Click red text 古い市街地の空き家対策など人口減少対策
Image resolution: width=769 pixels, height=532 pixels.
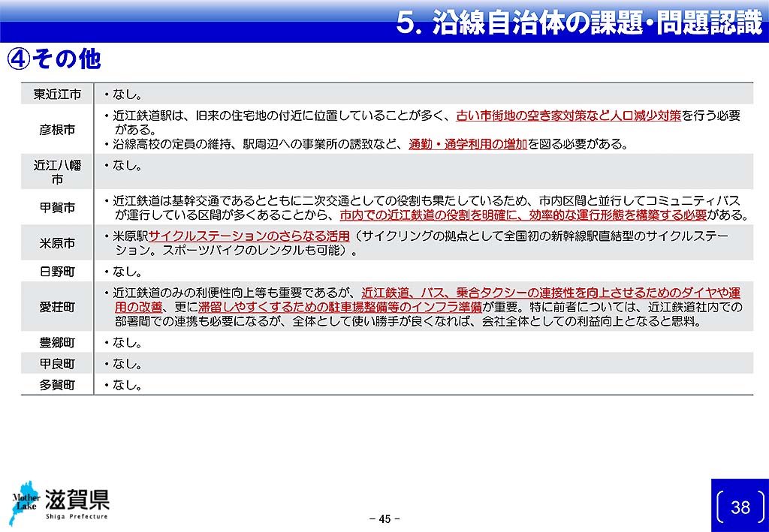568,116
